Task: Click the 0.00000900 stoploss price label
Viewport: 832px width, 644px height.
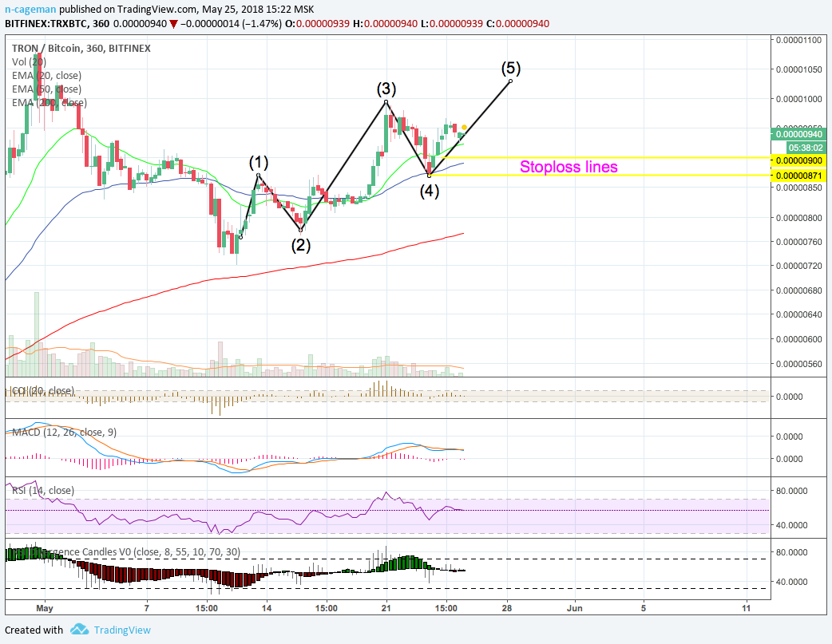Action: 798,160
